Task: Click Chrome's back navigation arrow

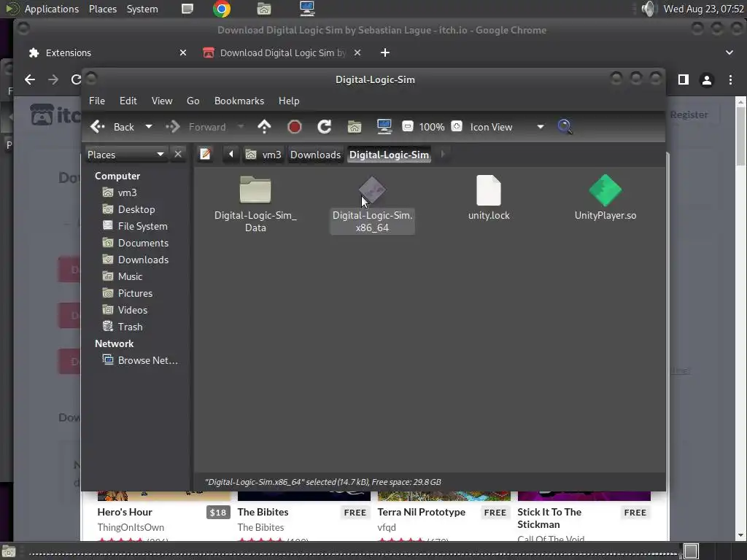Action: point(30,79)
